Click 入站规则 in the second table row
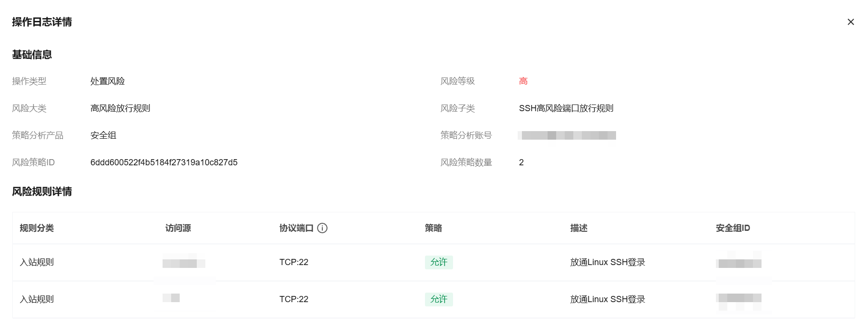 tap(37, 299)
